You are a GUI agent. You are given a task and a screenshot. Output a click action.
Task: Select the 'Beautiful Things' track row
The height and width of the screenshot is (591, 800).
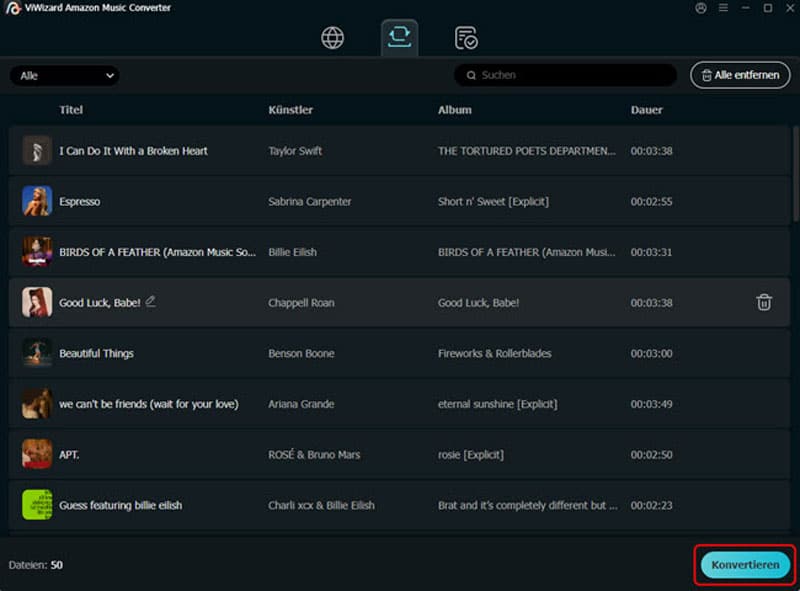pyautogui.click(x=300, y=353)
